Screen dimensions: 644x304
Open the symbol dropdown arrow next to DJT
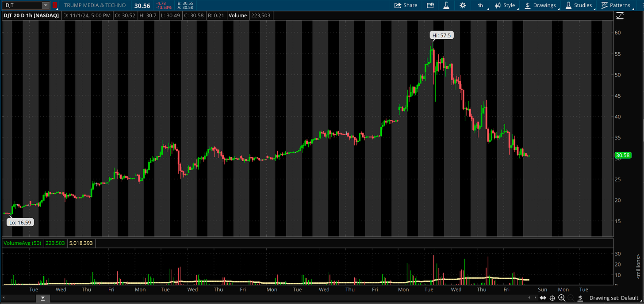(x=46, y=5)
